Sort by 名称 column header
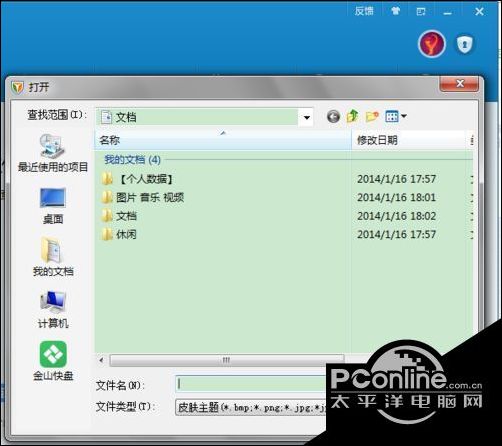Viewport: 502px width, 446px height. [x=223, y=140]
